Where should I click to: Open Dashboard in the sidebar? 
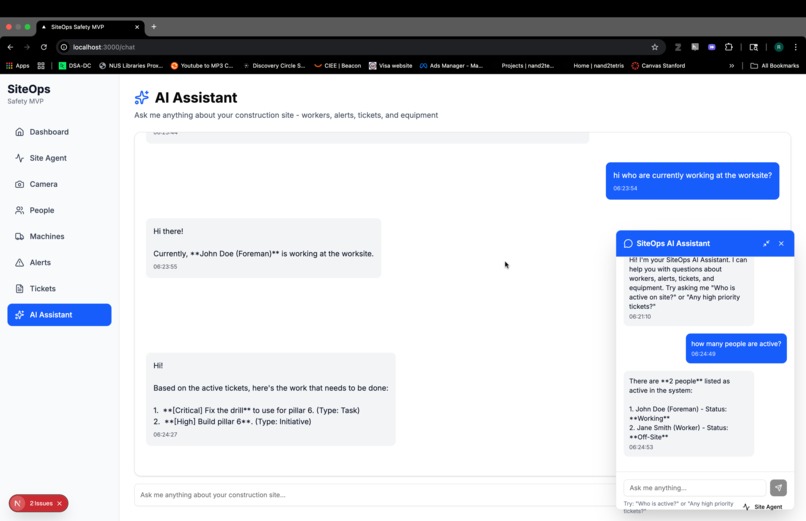click(x=59, y=132)
